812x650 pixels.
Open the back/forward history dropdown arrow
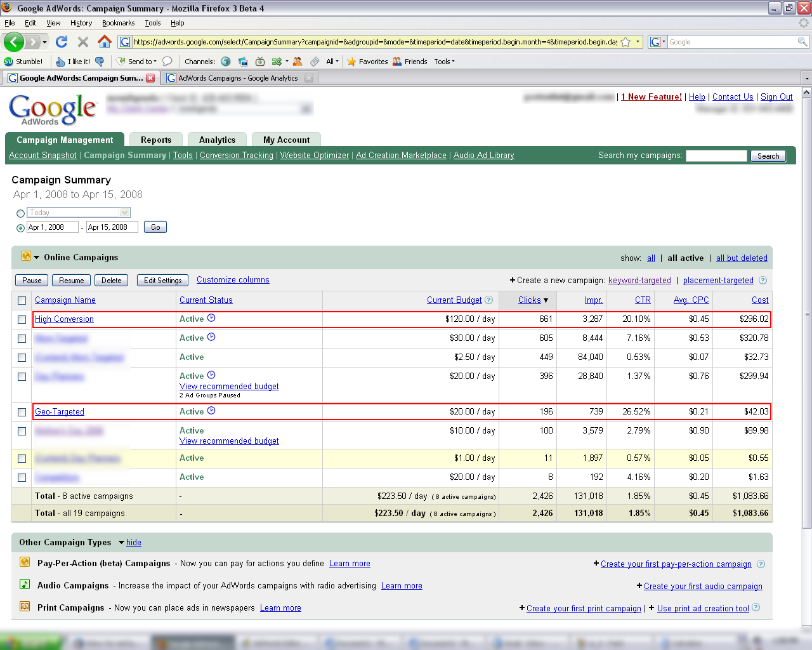[x=44, y=43]
